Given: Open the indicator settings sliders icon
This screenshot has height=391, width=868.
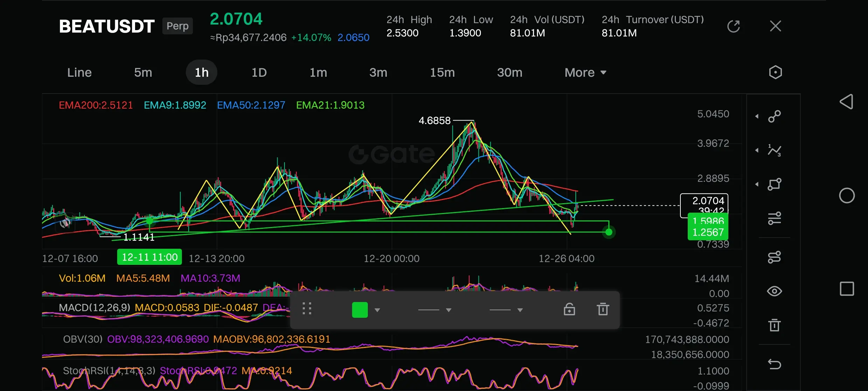Looking at the screenshot, I should 774,218.
